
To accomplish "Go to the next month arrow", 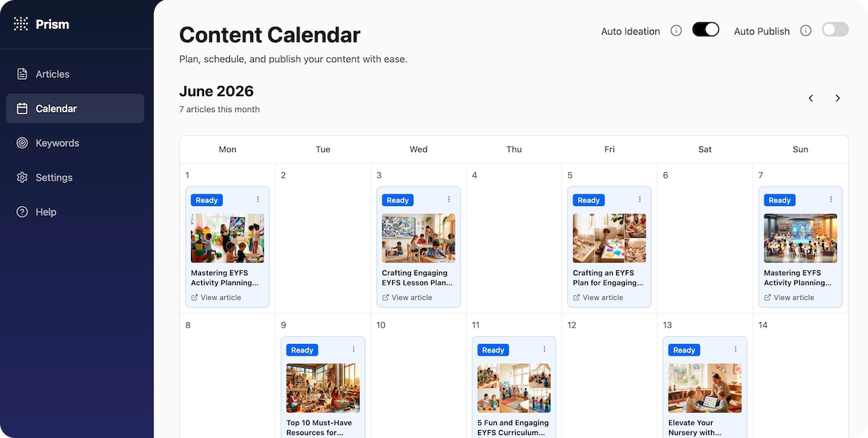I will tap(838, 98).
